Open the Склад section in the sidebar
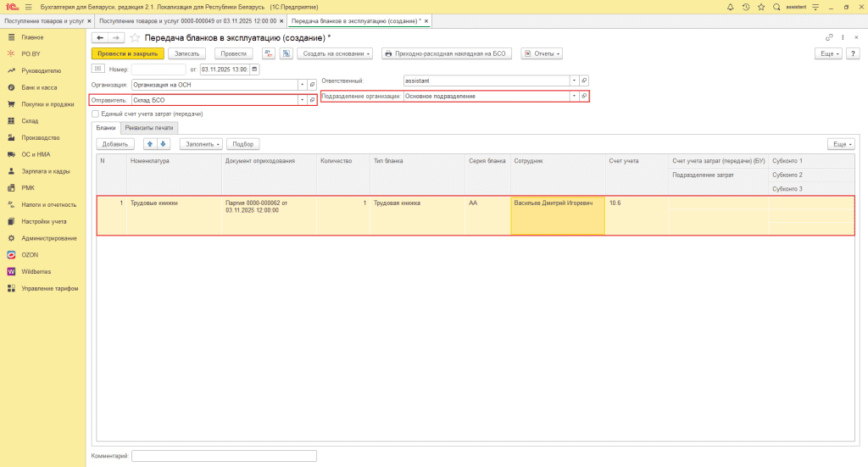Image resolution: width=868 pixels, height=467 pixels. (31, 120)
